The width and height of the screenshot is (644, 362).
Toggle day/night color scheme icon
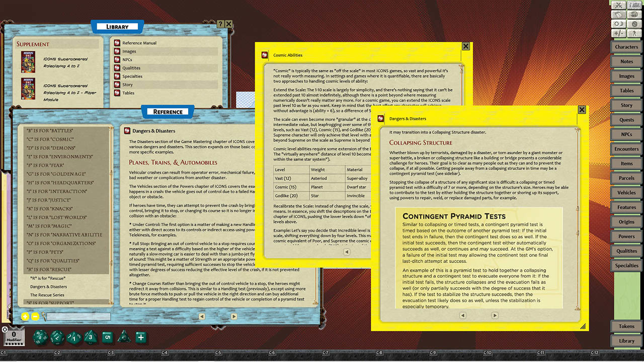(617, 24)
